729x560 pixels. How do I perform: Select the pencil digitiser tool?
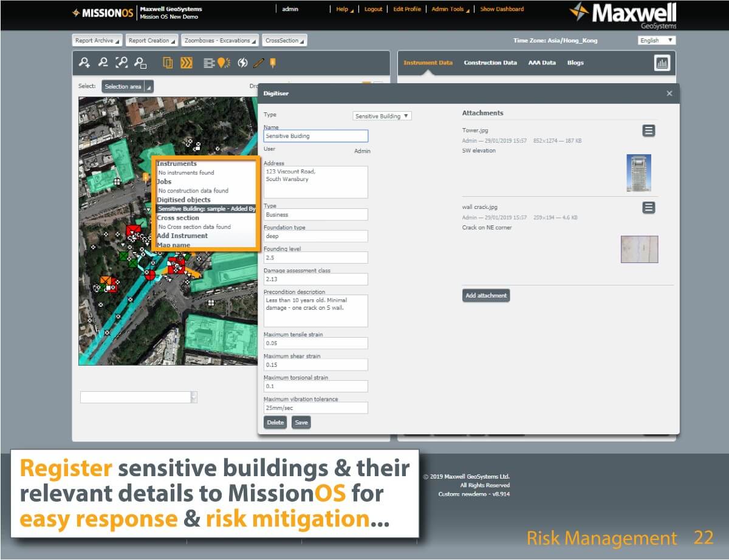click(259, 62)
